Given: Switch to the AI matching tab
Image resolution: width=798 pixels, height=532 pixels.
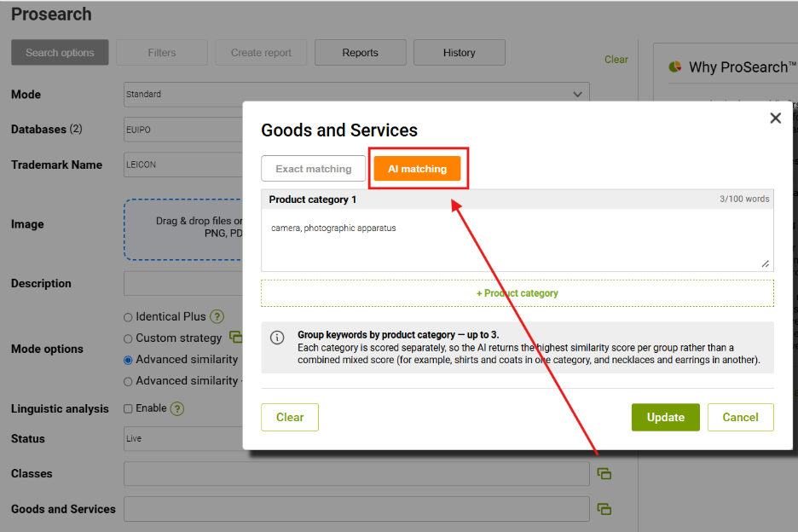Looking at the screenshot, I should tap(417, 169).
